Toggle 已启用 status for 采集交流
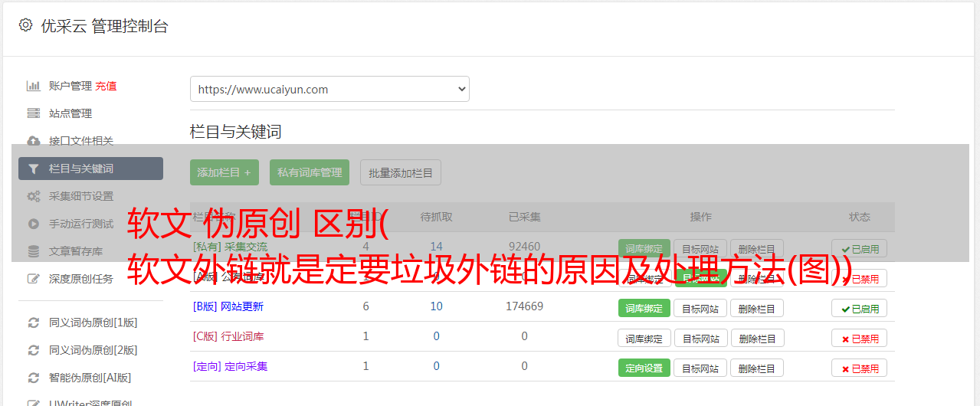 (x=860, y=248)
